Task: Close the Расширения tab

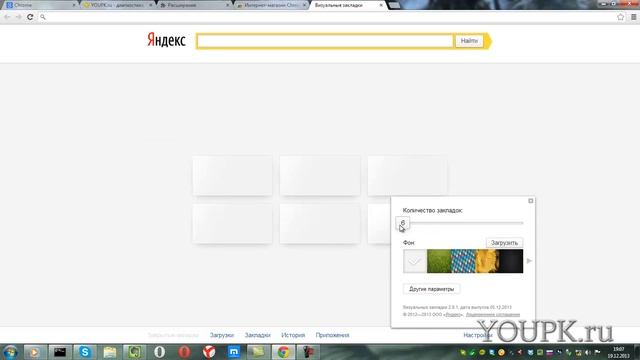Action: click(x=227, y=5)
